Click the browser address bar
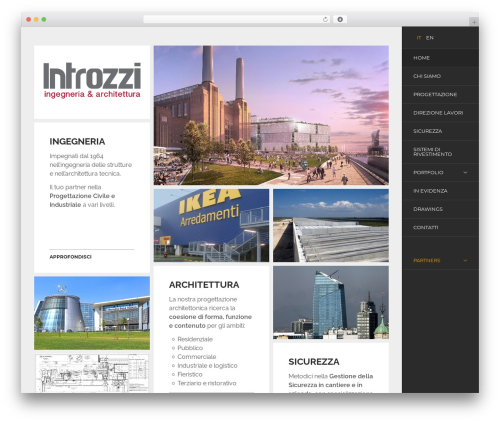 pyautogui.click(x=237, y=20)
